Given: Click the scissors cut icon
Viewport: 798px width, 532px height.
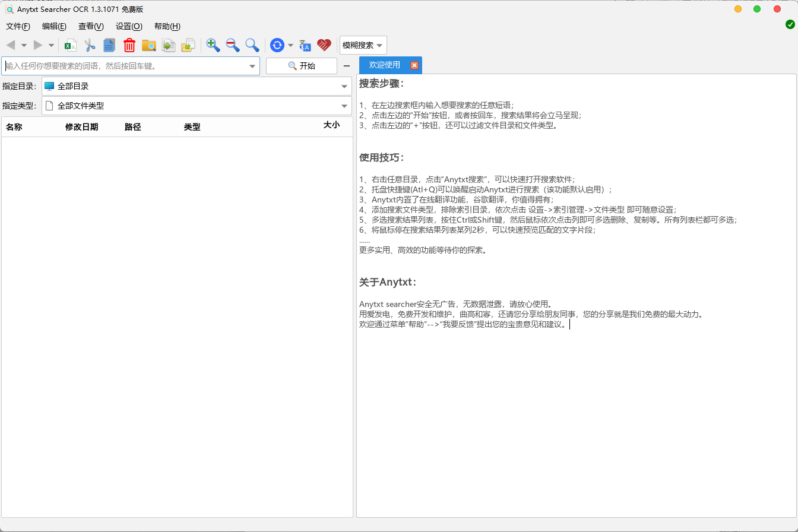Looking at the screenshot, I should click(90, 45).
